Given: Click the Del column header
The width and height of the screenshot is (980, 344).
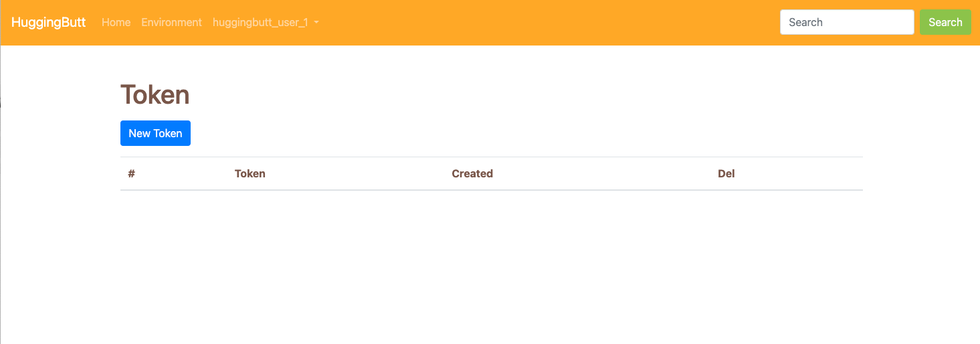Looking at the screenshot, I should coord(726,173).
